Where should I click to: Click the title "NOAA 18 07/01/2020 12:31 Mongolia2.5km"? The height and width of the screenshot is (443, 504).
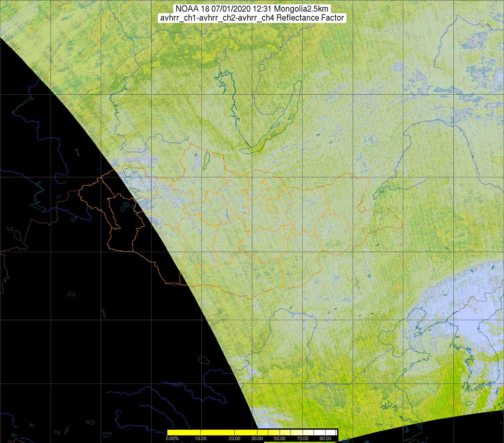(x=252, y=9)
